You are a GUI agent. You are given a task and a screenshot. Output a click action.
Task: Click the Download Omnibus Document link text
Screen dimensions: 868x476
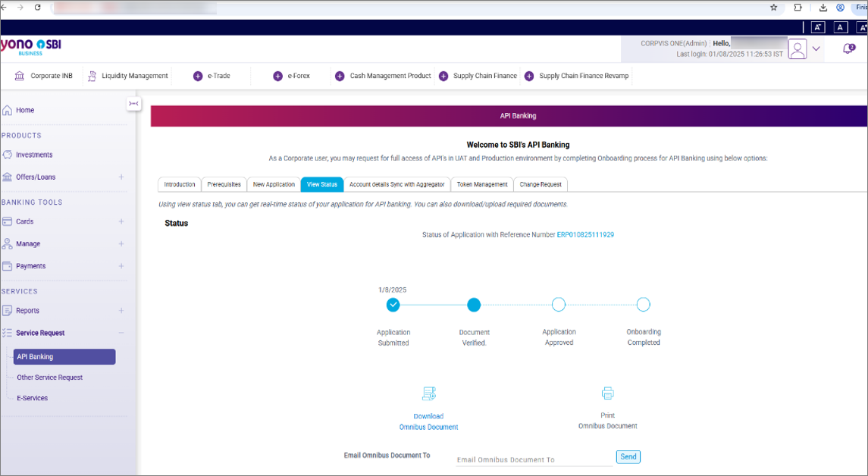(429, 421)
